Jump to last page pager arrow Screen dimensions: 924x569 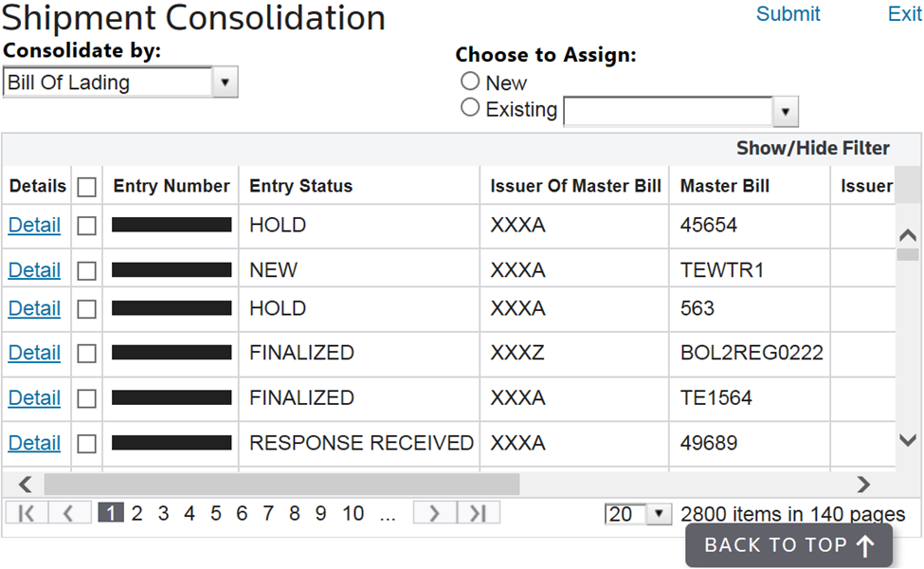tap(478, 513)
